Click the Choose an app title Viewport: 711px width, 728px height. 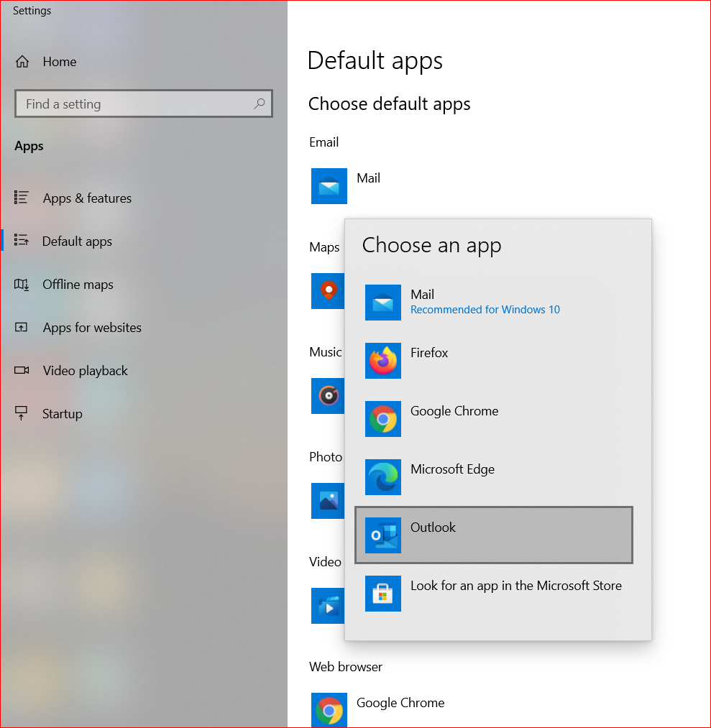click(x=431, y=245)
